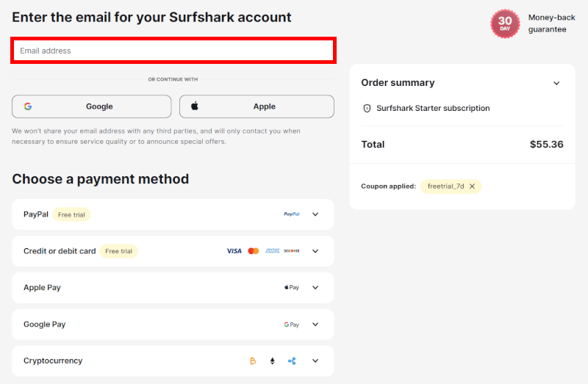Click the 30 day guarantee badge
This screenshot has width=588, height=384.
point(505,23)
